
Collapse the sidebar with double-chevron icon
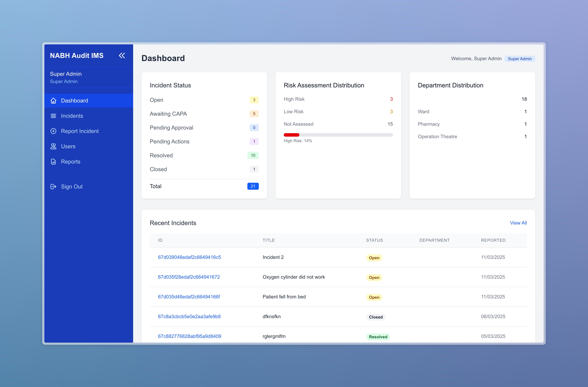pyautogui.click(x=122, y=55)
